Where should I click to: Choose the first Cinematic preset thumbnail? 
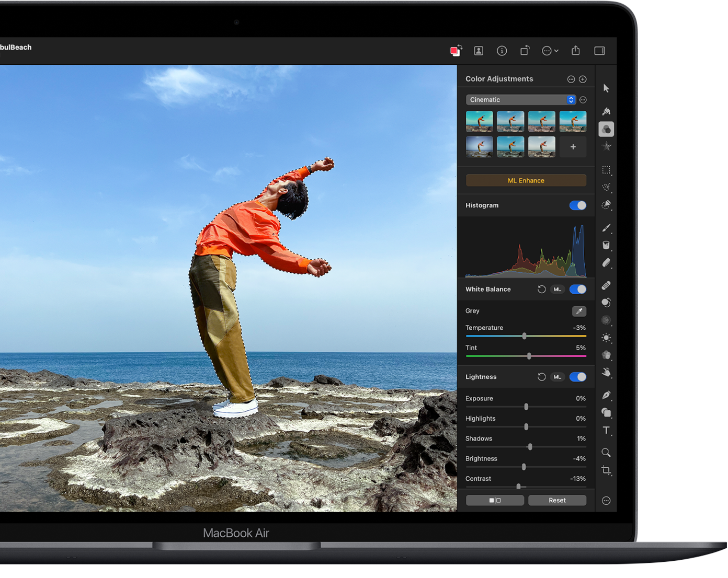pyautogui.click(x=479, y=121)
